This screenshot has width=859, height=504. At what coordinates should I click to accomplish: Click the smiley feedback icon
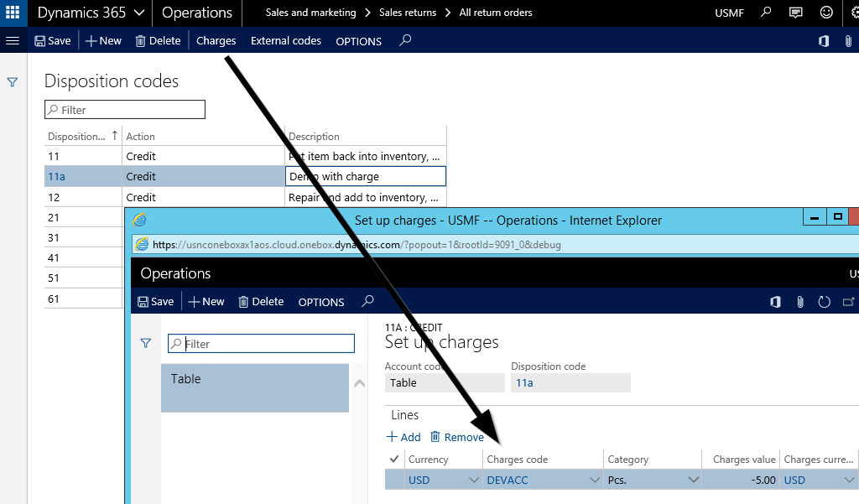tap(826, 13)
